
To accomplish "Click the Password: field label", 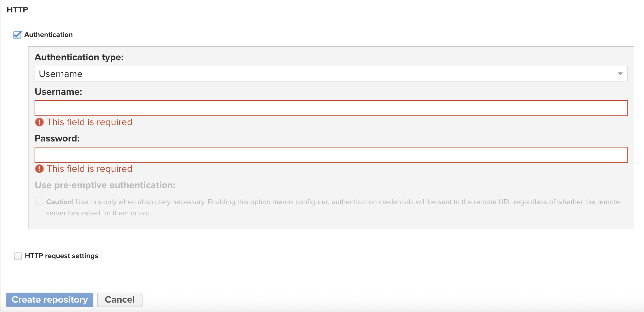I will [57, 138].
